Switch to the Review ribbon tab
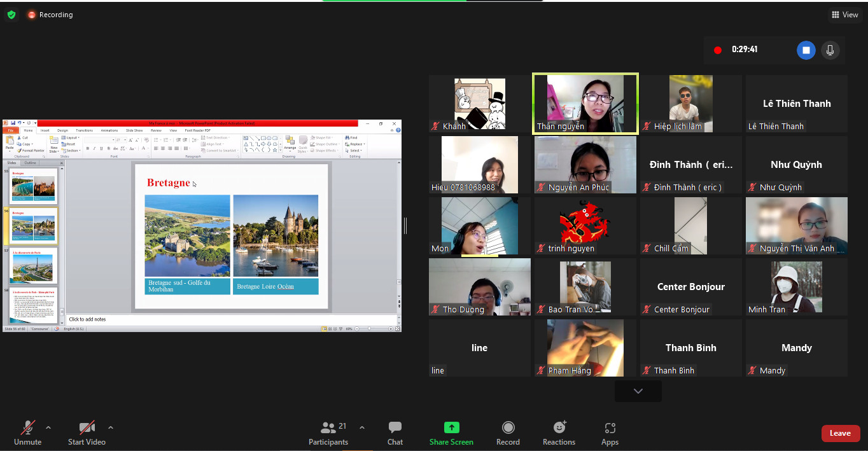The height and width of the screenshot is (451, 868). 156,130
